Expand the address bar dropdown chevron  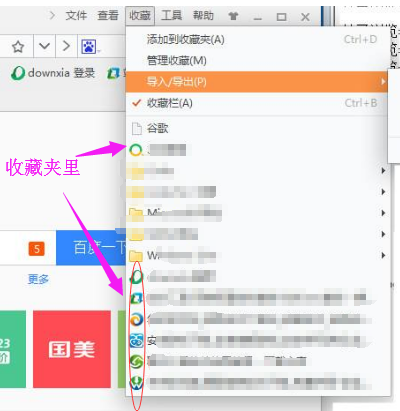tap(44, 46)
